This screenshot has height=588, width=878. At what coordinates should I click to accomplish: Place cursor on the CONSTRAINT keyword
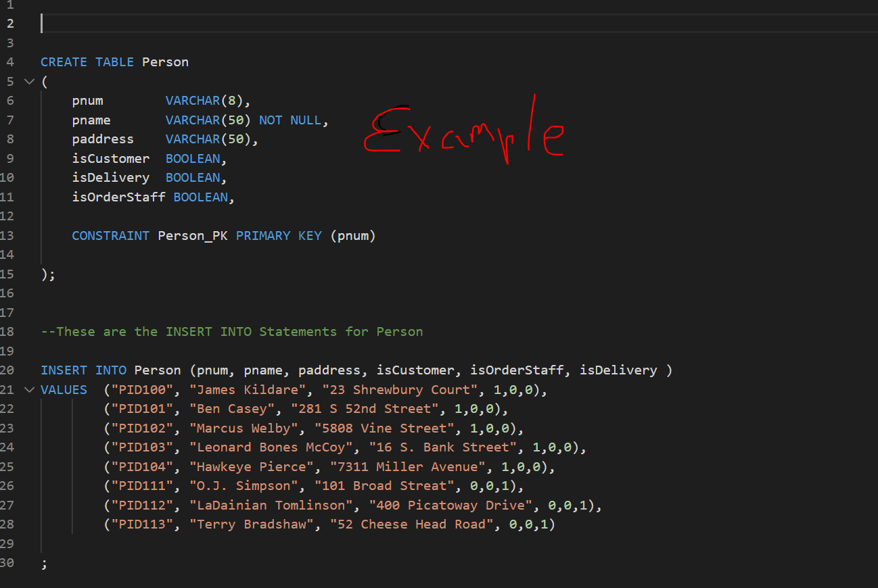click(x=110, y=235)
